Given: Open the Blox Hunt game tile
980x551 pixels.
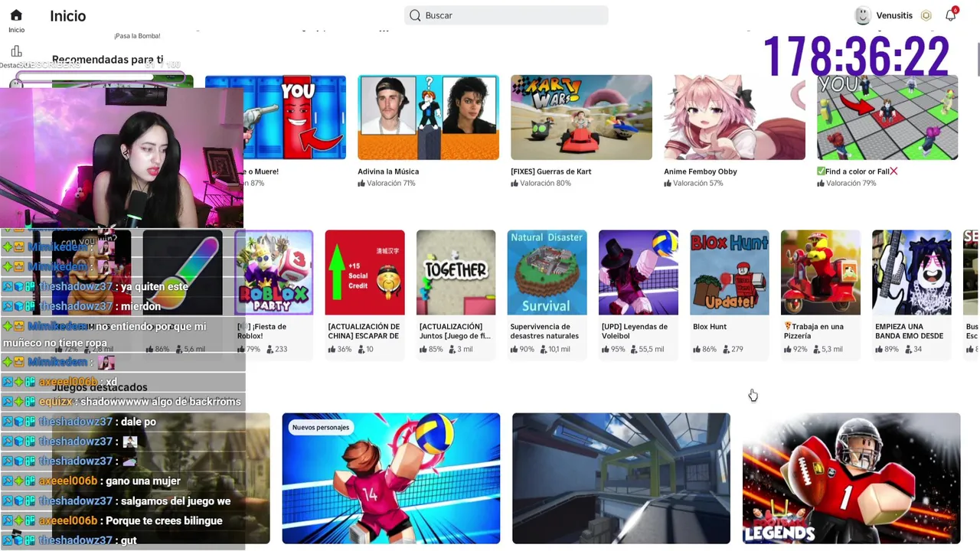Looking at the screenshot, I should pyautogui.click(x=729, y=272).
